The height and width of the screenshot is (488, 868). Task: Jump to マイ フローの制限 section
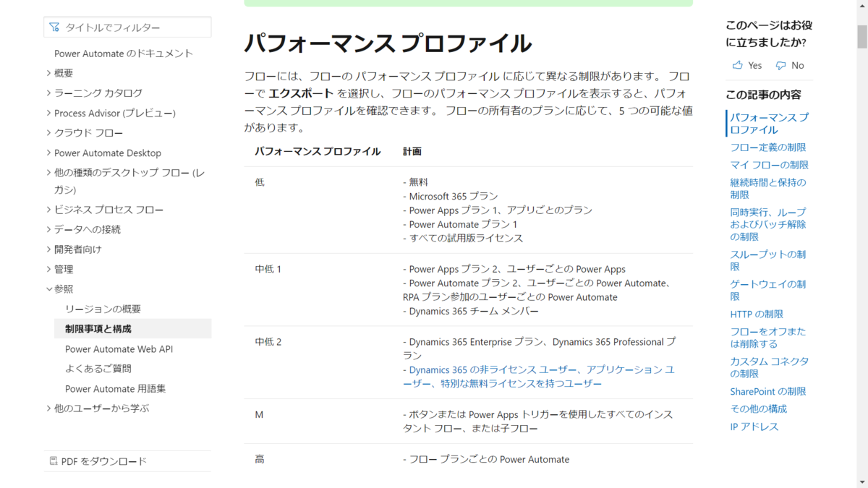[769, 165]
